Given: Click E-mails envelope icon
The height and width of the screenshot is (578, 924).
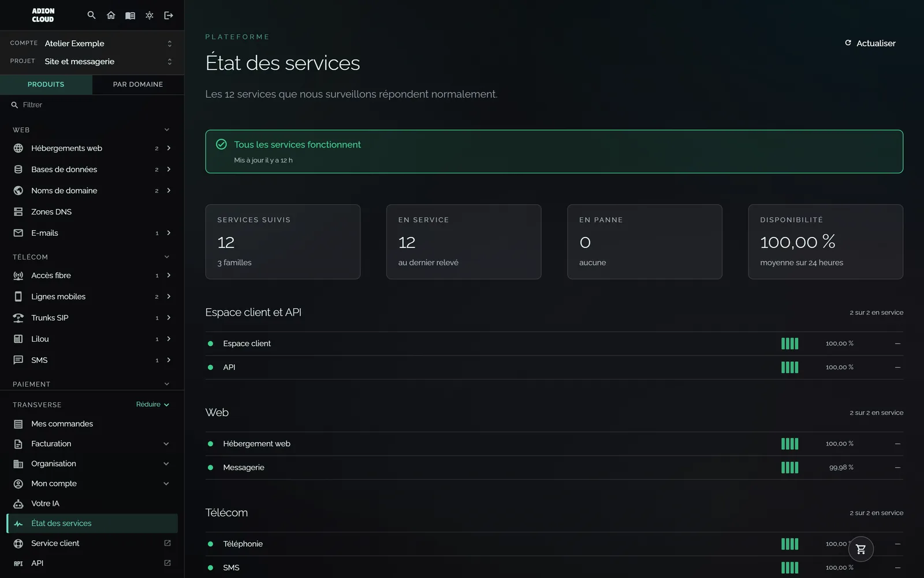Looking at the screenshot, I should pyautogui.click(x=18, y=233).
